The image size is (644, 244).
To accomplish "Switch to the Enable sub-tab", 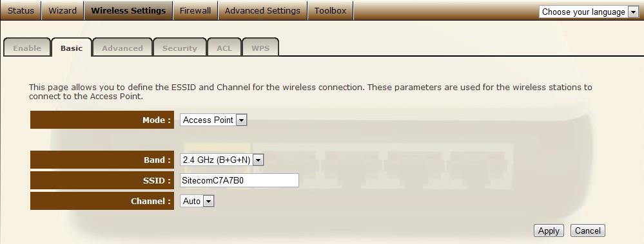I will pyautogui.click(x=27, y=48).
